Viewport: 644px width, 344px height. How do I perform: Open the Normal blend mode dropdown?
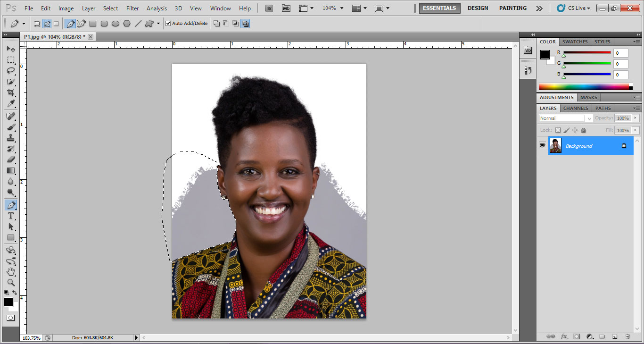[x=565, y=118]
